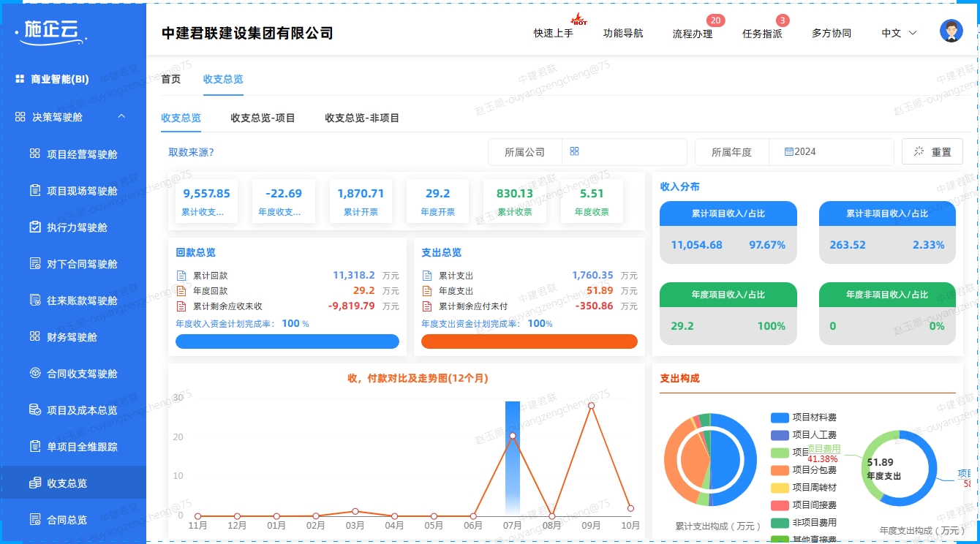Collapse the 决策驾驶舱 section chevron
This screenshot has height=544, width=980.
click(121, 116)
